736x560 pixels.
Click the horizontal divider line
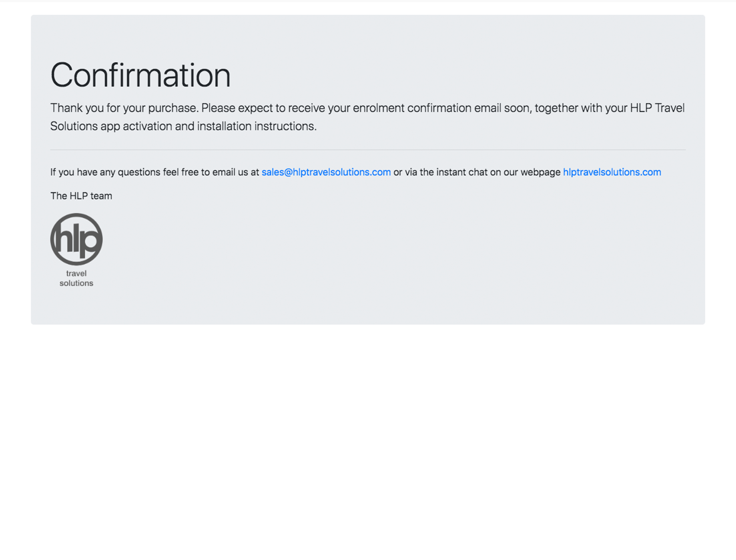[x=368, y=150]
